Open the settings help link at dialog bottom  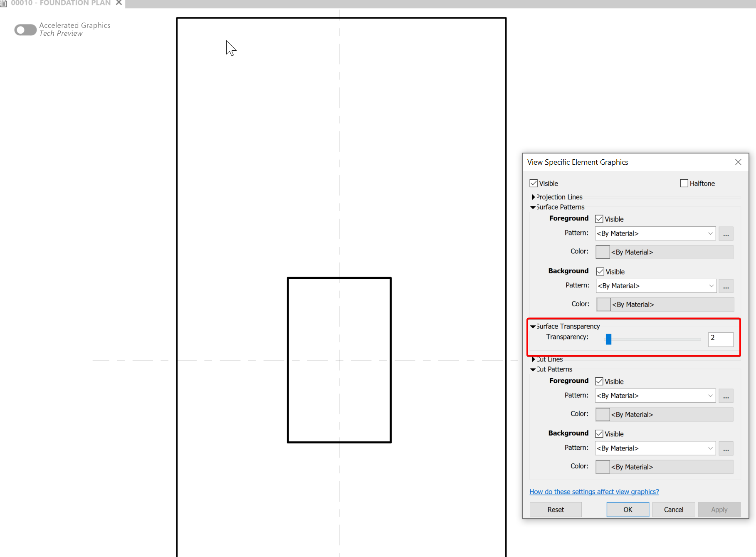coord(594,491)
